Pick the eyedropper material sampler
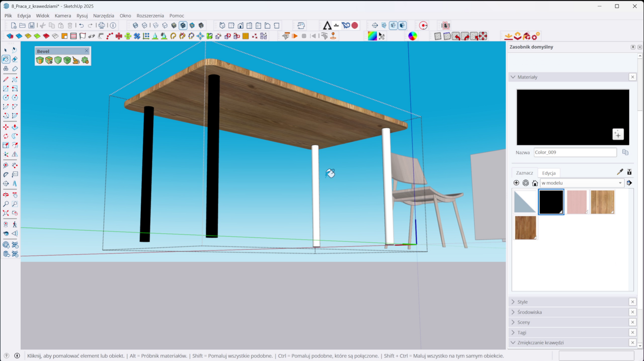Viewport: 644px width, 361px height. [620, 172]
